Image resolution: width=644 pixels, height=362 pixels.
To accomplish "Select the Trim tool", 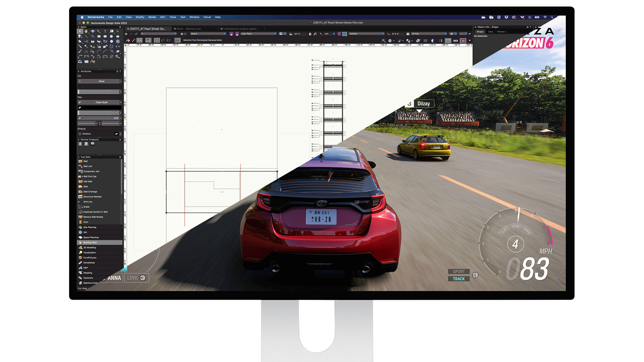I will [86, 51].
